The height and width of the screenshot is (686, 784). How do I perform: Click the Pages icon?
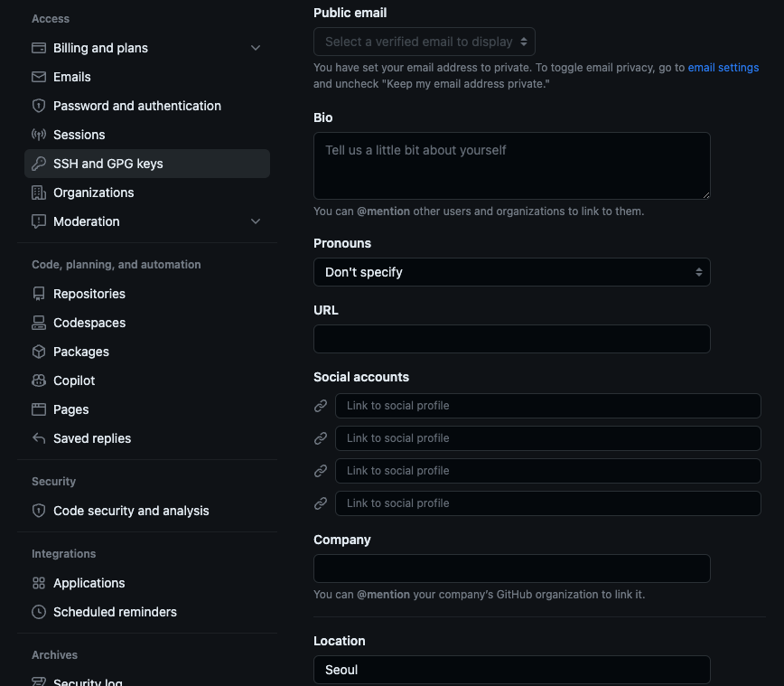[x=39, y=409]
